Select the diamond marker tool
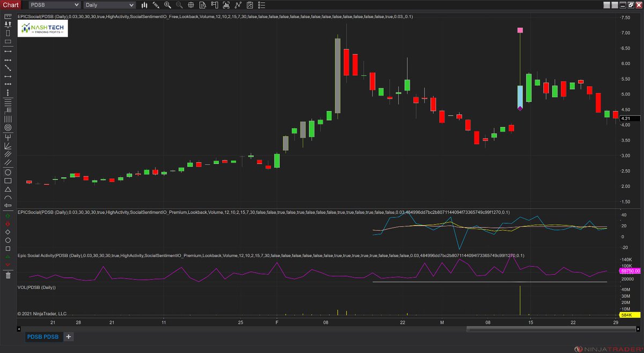This screenshot has width=644, height=353. coord(8,232)
